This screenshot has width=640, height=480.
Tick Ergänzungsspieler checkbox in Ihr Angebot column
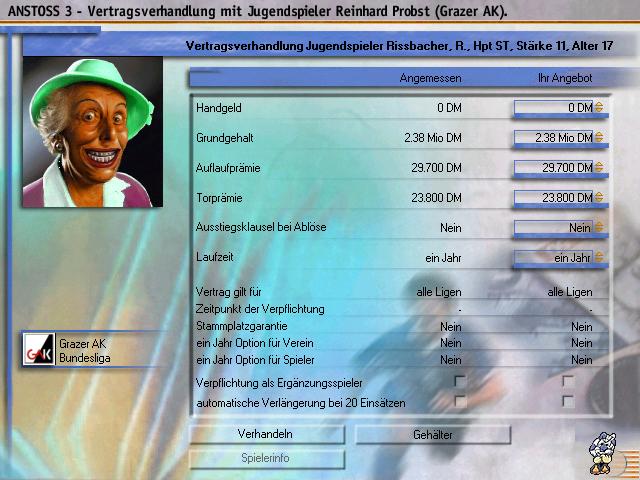pos(568,382)
